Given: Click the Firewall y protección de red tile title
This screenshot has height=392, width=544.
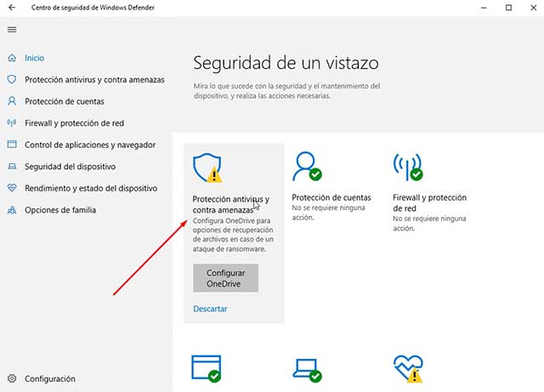Looking at the screenshot, I should coord(429,202).
